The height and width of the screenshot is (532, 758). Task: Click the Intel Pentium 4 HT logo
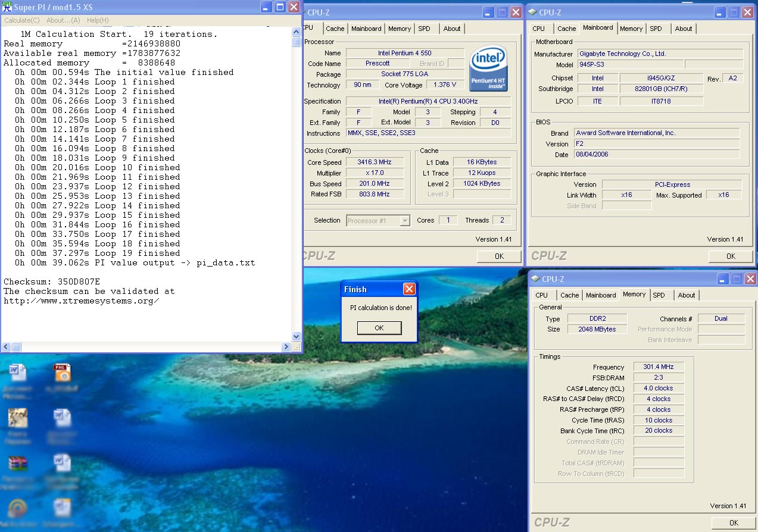point(488,70)
